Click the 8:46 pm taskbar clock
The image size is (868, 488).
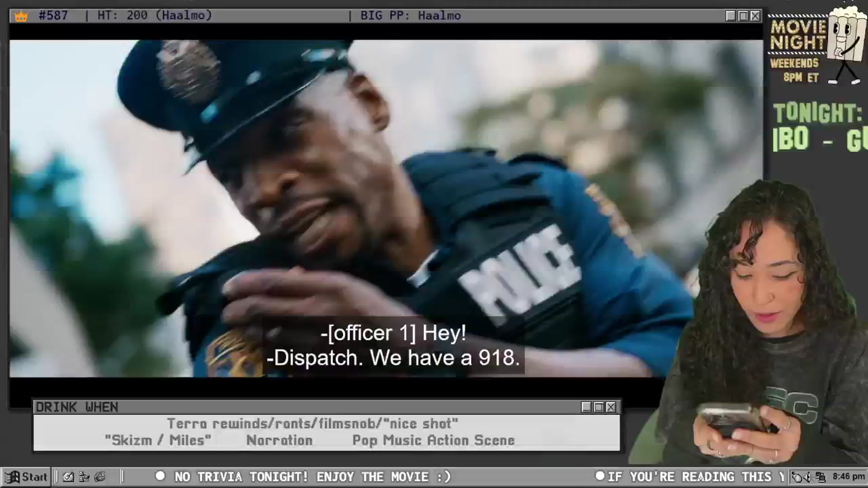click(849, 476)
